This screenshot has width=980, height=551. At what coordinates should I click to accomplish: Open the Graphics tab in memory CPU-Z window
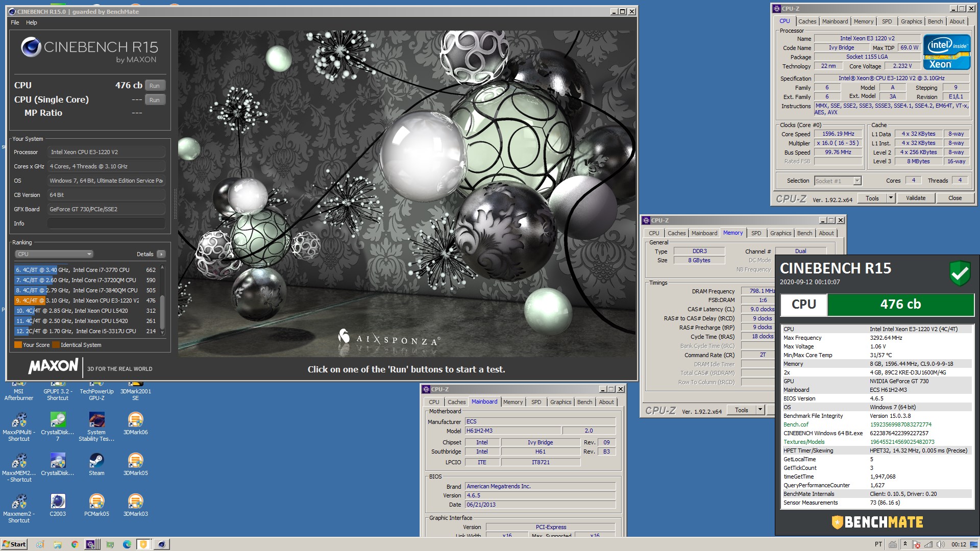point(780,233)
